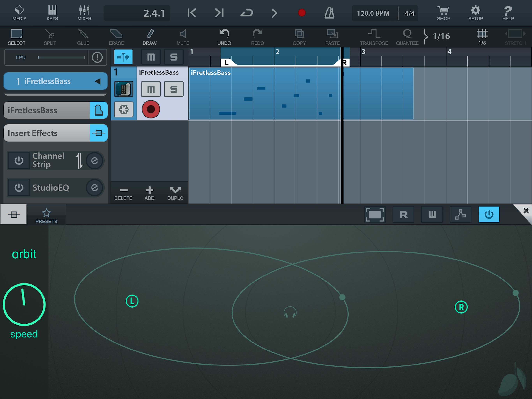Open the Presets tab
This screenshot has width=532, height=399.
(x=46, y=215)
